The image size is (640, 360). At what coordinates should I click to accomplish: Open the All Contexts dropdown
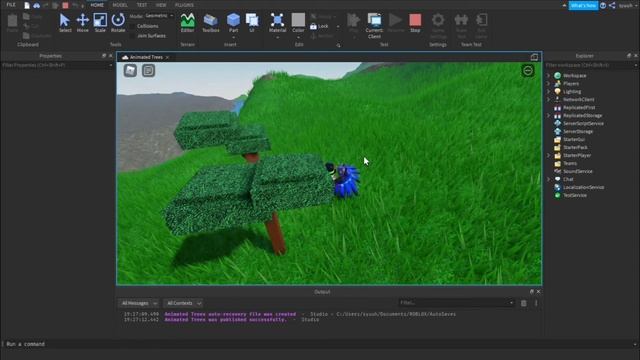click(184, 303)
